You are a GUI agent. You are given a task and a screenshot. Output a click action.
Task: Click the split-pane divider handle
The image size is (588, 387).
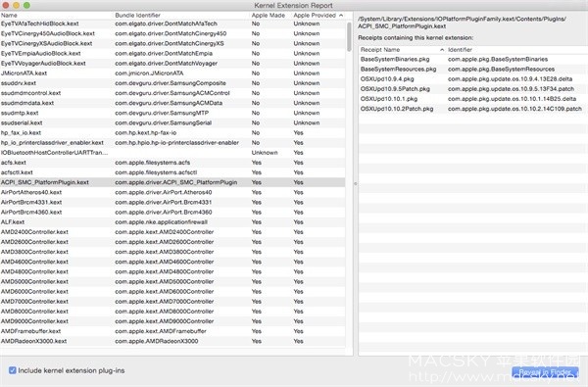click(x=356, y=184)
